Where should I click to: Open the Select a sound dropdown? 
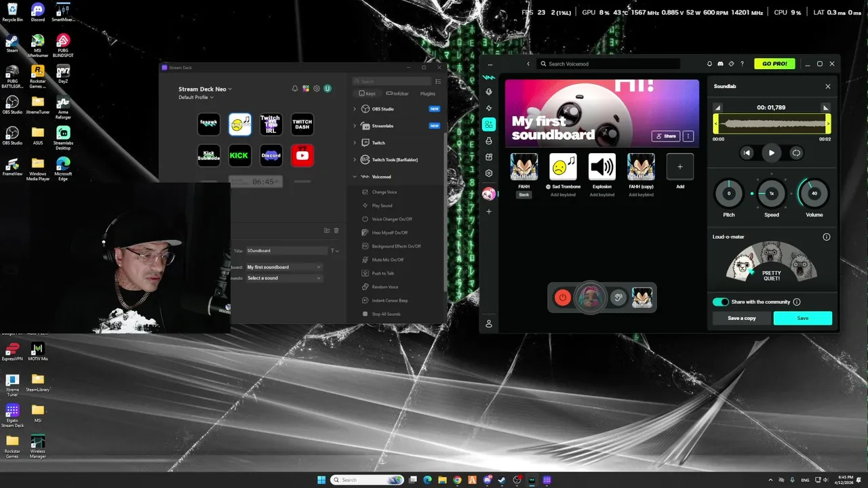283,278
